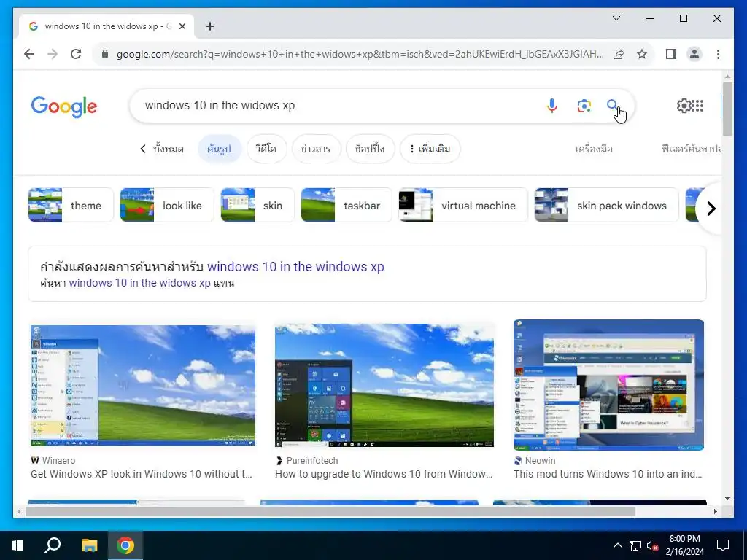Filter images by theme chip
This screenshot has width=747, height=560.
click(71, 205)
